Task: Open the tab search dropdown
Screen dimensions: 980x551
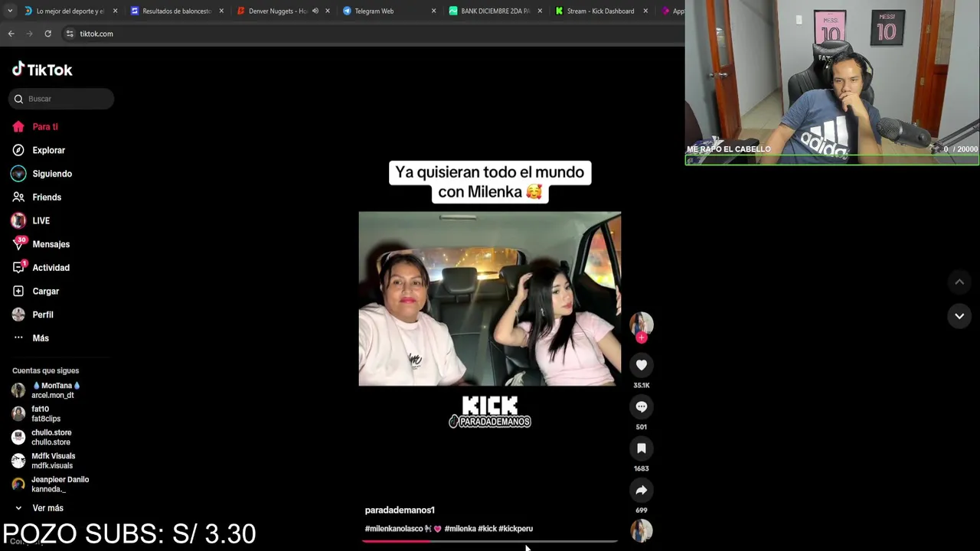Action: [9, 11]
